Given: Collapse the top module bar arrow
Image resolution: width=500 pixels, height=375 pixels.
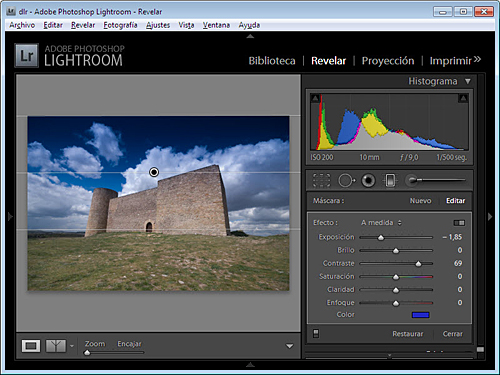Looking at the screenshot, I should pos(250,36).
